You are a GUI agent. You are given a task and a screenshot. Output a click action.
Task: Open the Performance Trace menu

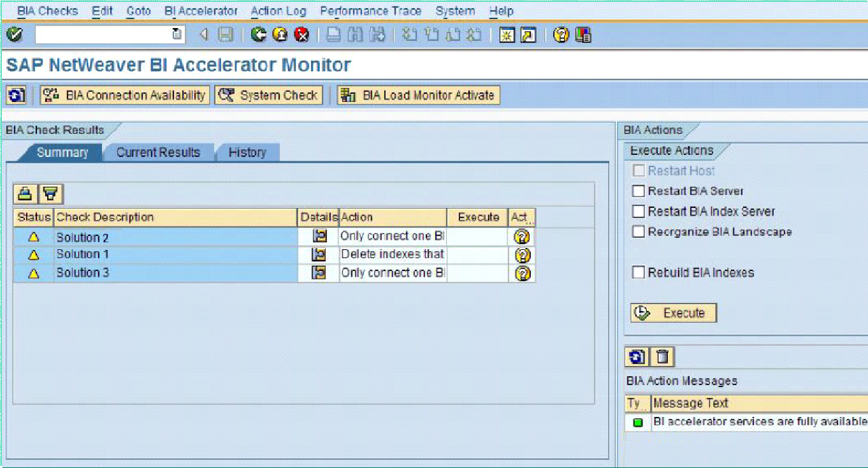coord(370,11)
